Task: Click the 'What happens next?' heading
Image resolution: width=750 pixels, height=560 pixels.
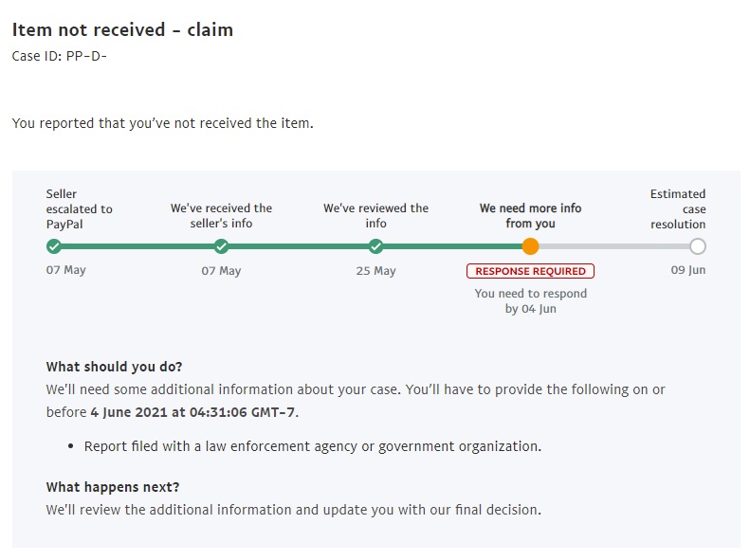Action: click(x=113, y=487)
